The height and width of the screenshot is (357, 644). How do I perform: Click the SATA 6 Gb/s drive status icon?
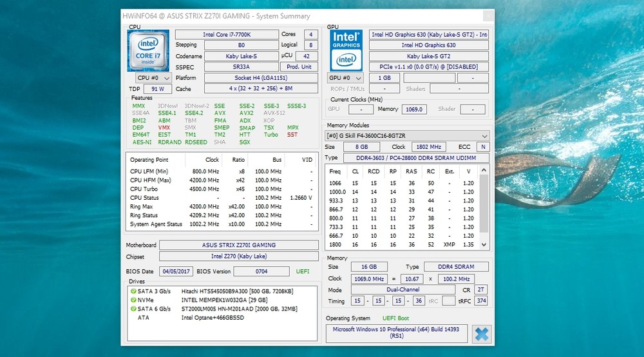point(133,309)
